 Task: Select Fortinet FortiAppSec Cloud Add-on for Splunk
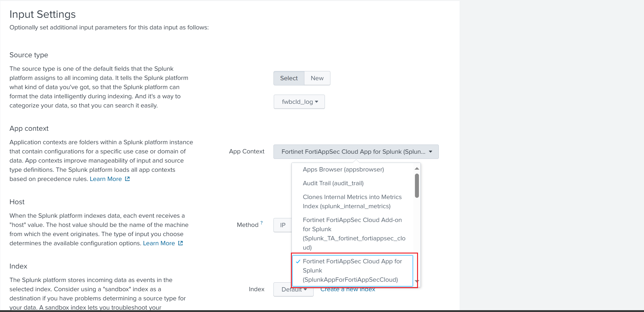[x=354, y=233]
